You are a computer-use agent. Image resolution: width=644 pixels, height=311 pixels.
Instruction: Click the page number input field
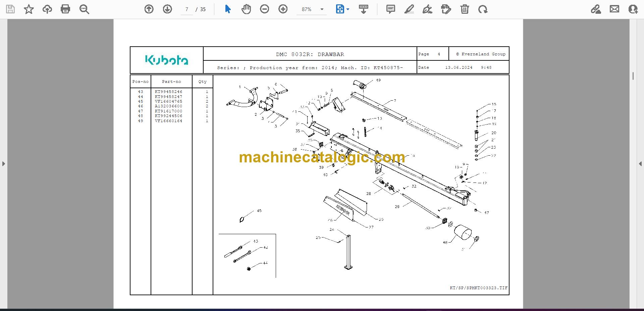click(187, 9)
